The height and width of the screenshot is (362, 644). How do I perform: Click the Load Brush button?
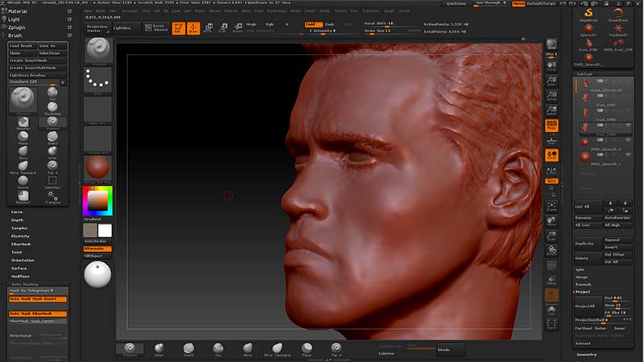[23, 46]
